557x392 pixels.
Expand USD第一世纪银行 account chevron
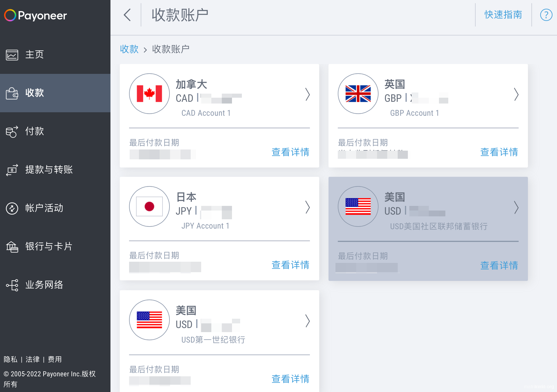308,321
